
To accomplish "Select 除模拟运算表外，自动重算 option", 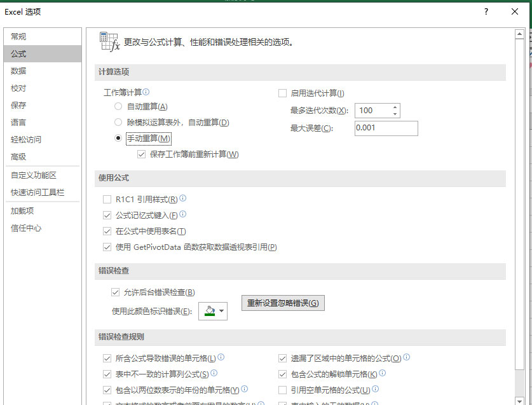I will pyautogui.click(x=118, y=122).
